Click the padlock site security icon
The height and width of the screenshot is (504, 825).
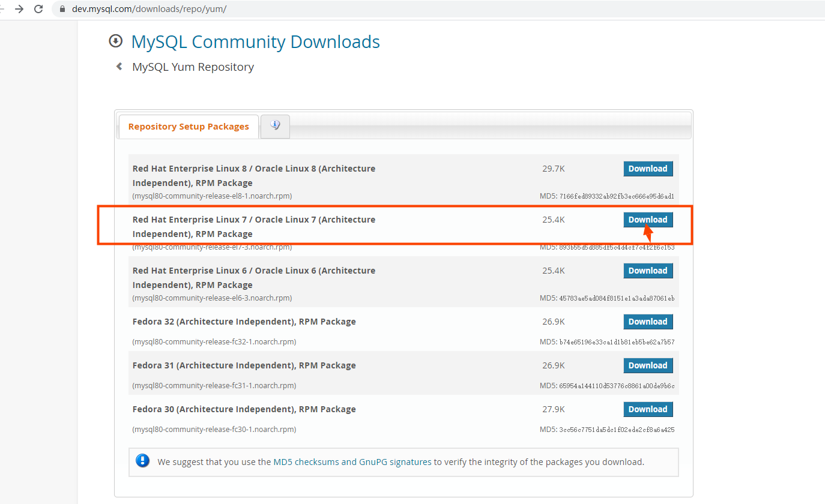(x=62, y=9)
